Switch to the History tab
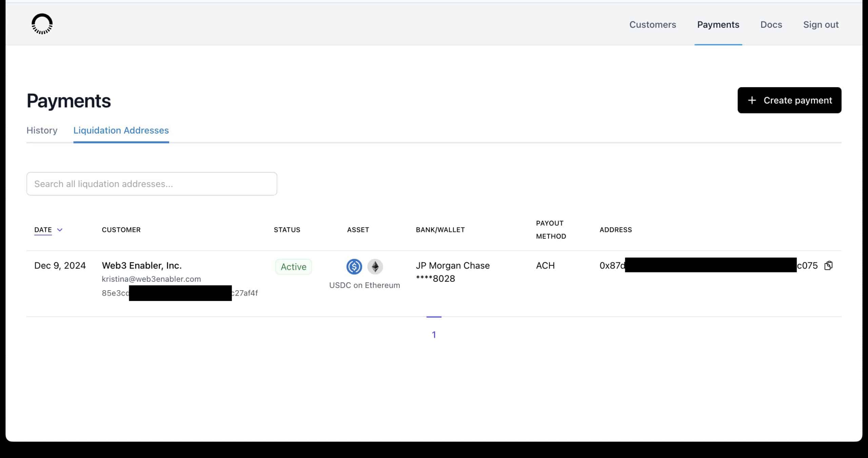The image size is (868, 458). (42, 131)
